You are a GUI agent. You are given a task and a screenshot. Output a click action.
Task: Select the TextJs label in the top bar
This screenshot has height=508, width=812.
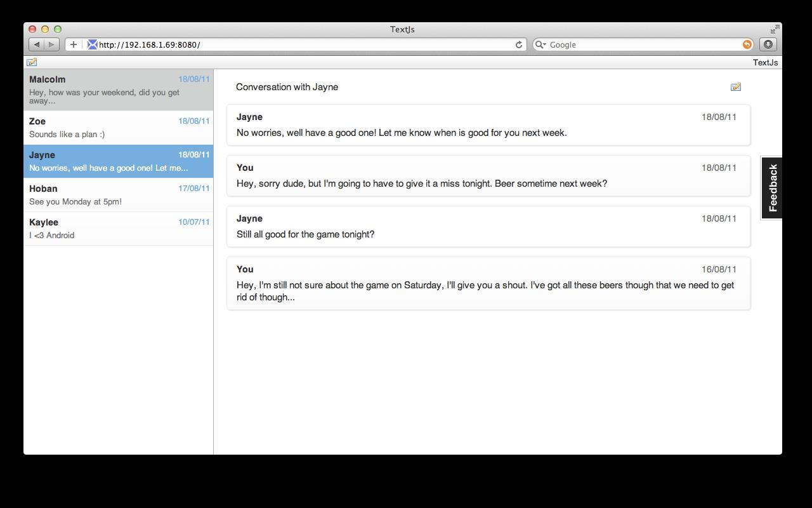coord(765,62)
